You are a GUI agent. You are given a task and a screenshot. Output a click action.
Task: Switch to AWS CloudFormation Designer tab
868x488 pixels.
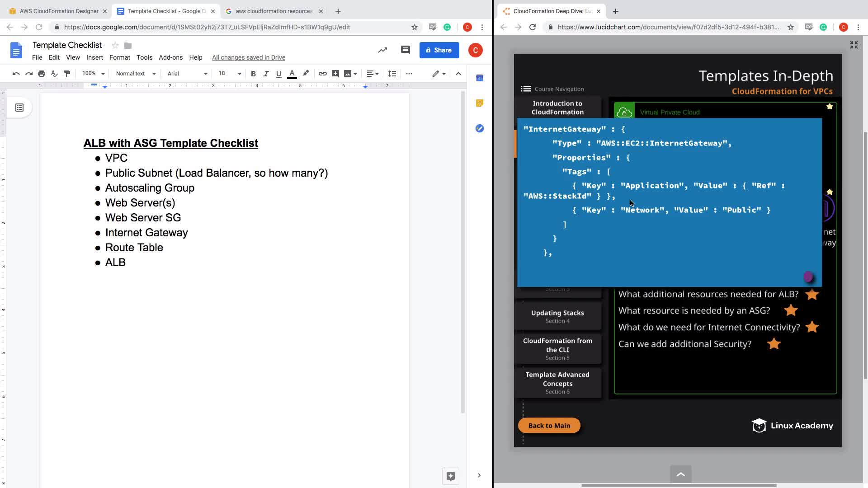tap(59, 11)
